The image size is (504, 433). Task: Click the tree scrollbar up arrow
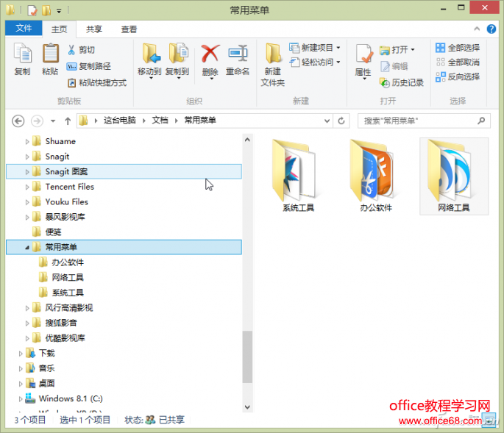click(247, 140)
